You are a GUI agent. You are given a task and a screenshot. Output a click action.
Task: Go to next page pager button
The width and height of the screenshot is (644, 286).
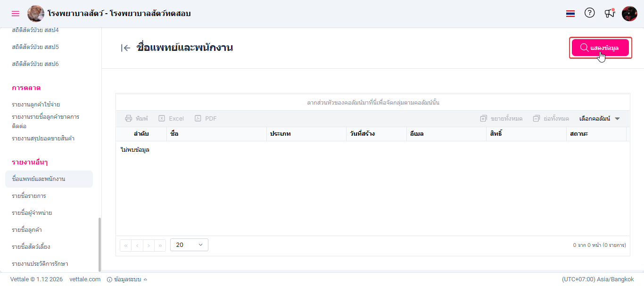click(149, 245)
